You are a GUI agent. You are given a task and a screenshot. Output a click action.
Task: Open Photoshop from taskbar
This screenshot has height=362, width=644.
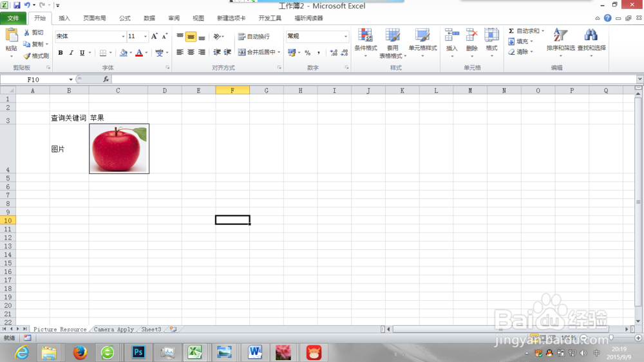138,352
